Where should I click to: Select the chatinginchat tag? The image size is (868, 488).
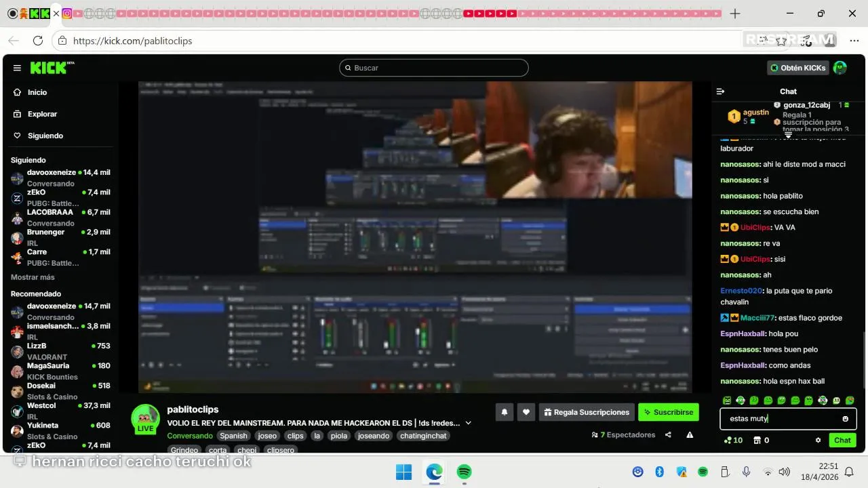[x=424, y=436]
